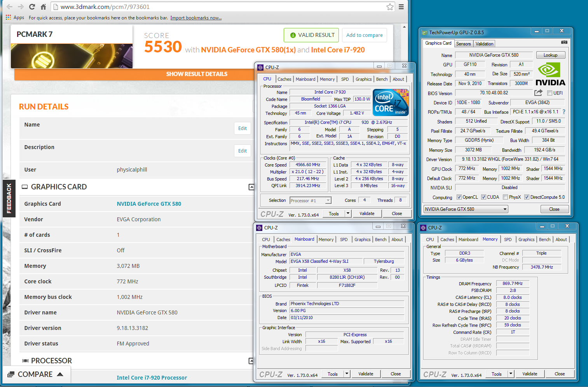Image resolution: width=588 pixels, height=387 pixels.
Task: Open the Import bookmarks now link
Action: click(x=196, y=18)
